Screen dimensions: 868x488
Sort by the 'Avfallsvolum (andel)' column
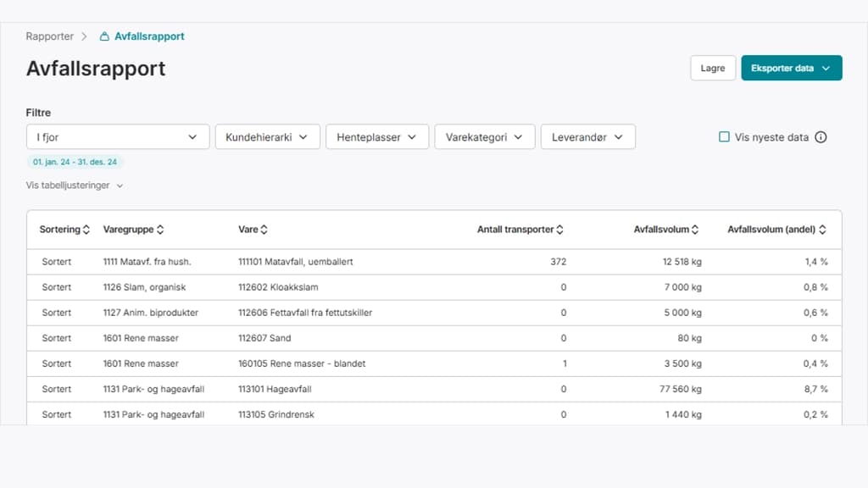776,229
